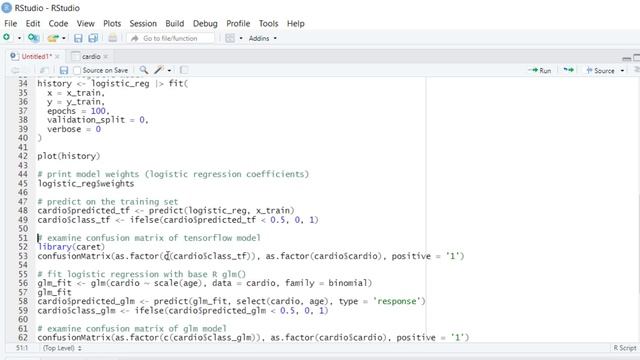Open the (Top Level) scope dropdown
Screen dimensions: 640x360
pyautogui.click(x=62, y=348)
